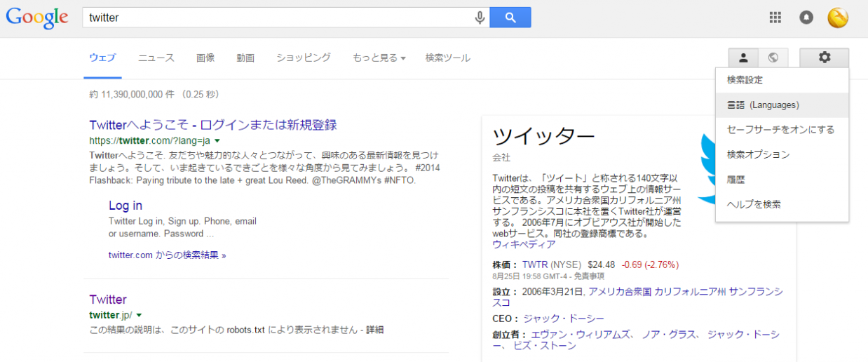The width and height of the screenshot is (868, 362).
Task: Open the Log in sitelink
Action: (x=126, y=206)
